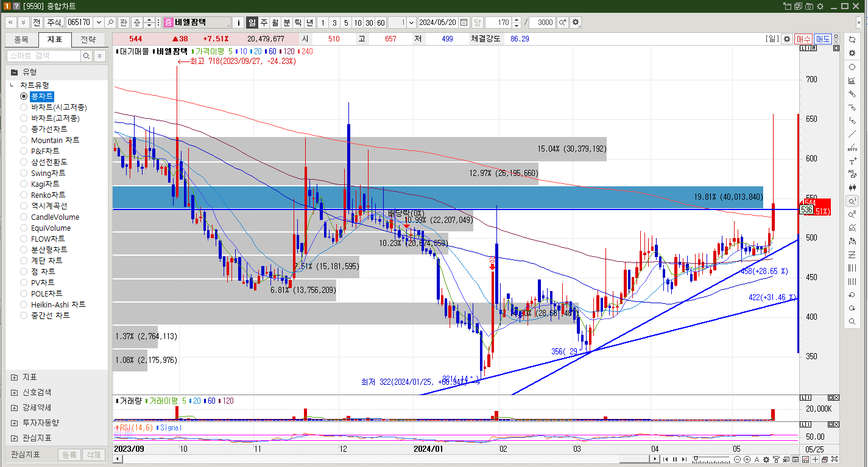Expand the 신호검색 section
The image size is (868, 467).
point(14,393)
